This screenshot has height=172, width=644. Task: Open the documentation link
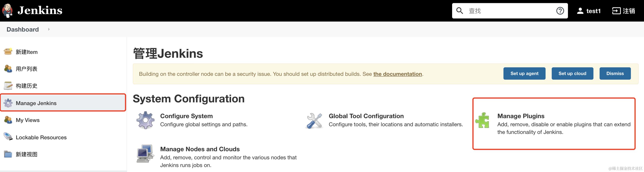pyautogui.click(x=398, y=74)
